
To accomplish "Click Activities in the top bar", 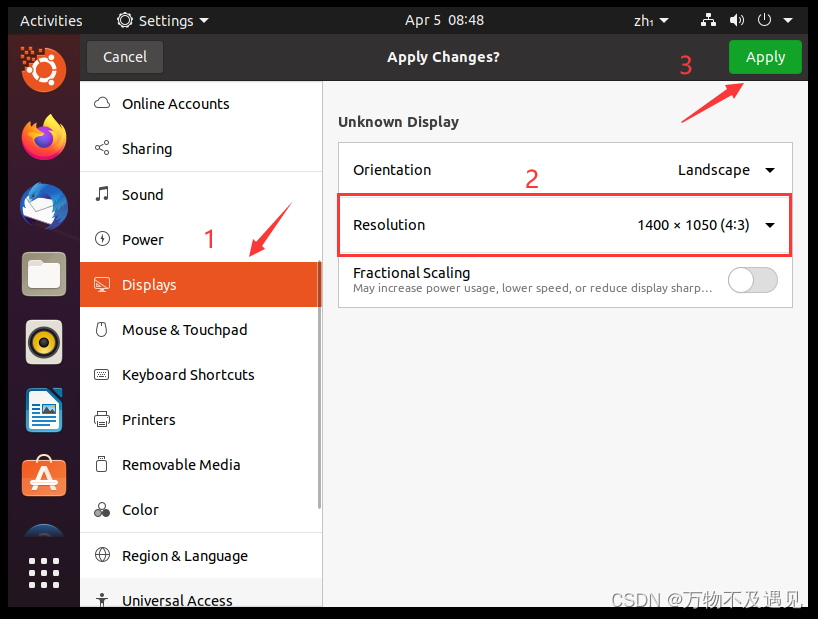I will click(51, 19).
